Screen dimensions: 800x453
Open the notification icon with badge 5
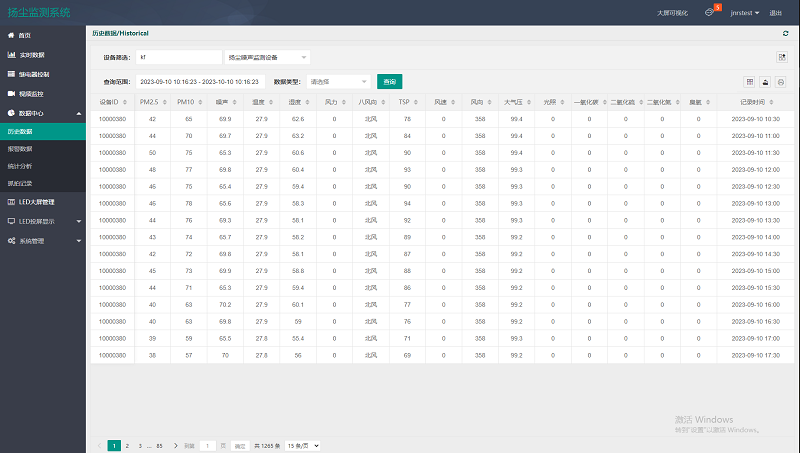point(709,13)
